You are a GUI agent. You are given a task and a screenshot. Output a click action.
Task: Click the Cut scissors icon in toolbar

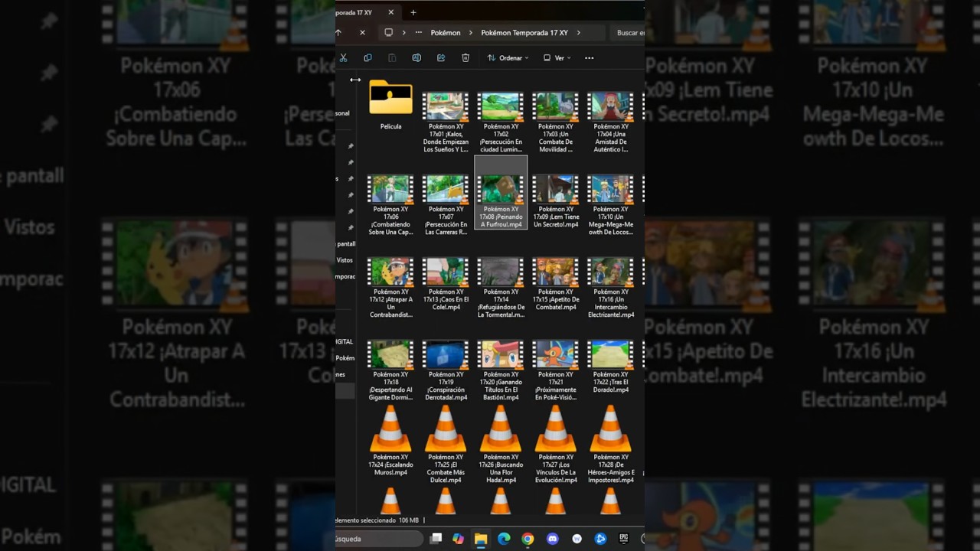(x=343, y=58)
